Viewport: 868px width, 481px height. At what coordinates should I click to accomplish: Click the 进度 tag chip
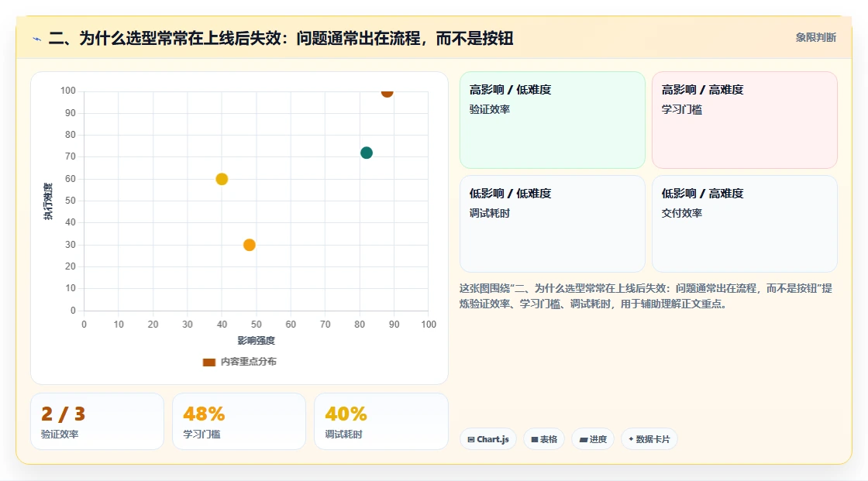pos(593,439)
